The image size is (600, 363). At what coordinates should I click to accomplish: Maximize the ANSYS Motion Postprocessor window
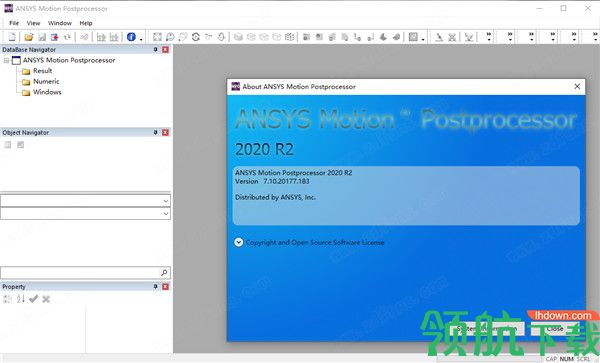click(x=563, y=8)
